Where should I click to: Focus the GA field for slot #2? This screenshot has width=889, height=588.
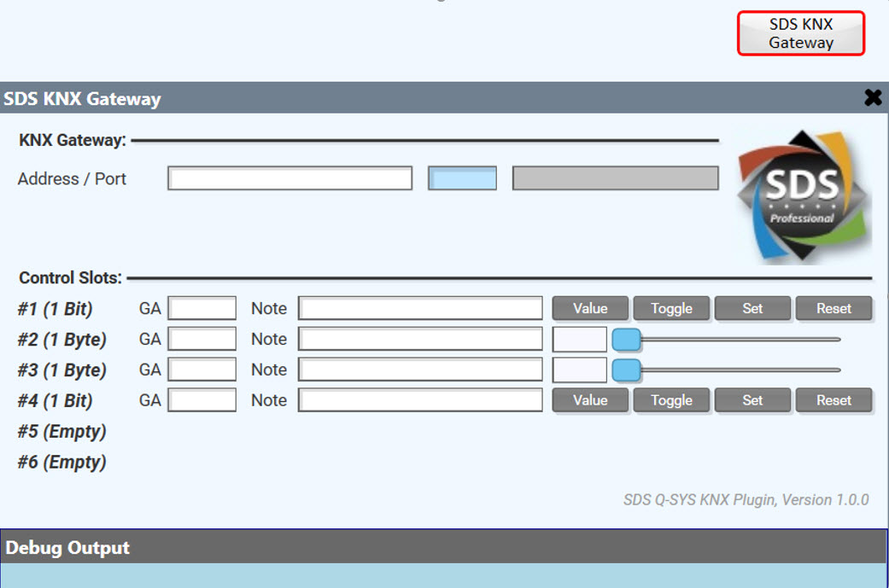pyautogui.click(x=202, y=339)
